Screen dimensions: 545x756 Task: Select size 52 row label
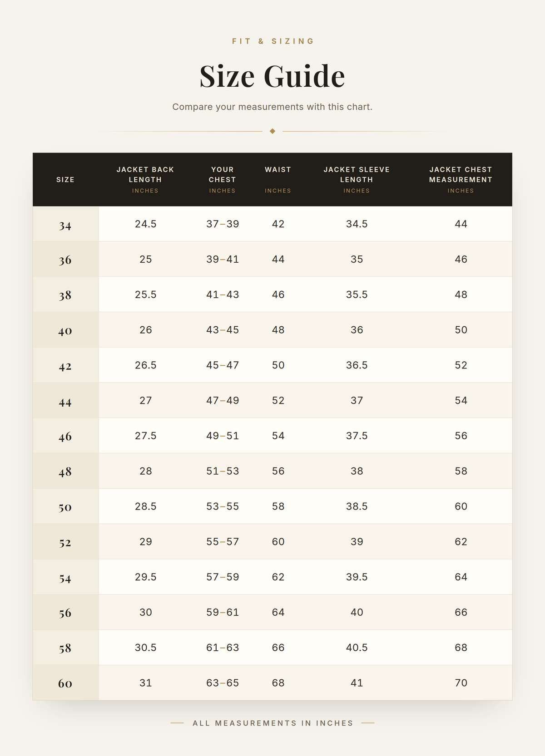pyautogui.click(x=65, y=542)
